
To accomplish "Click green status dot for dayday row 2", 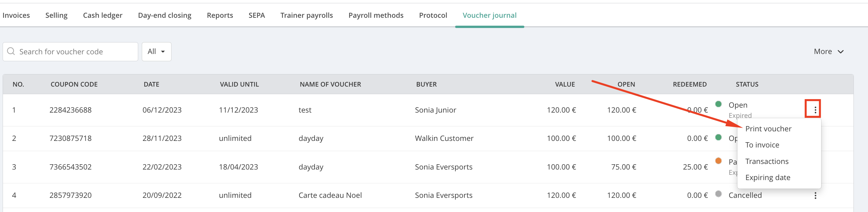I will pos(718,137).
